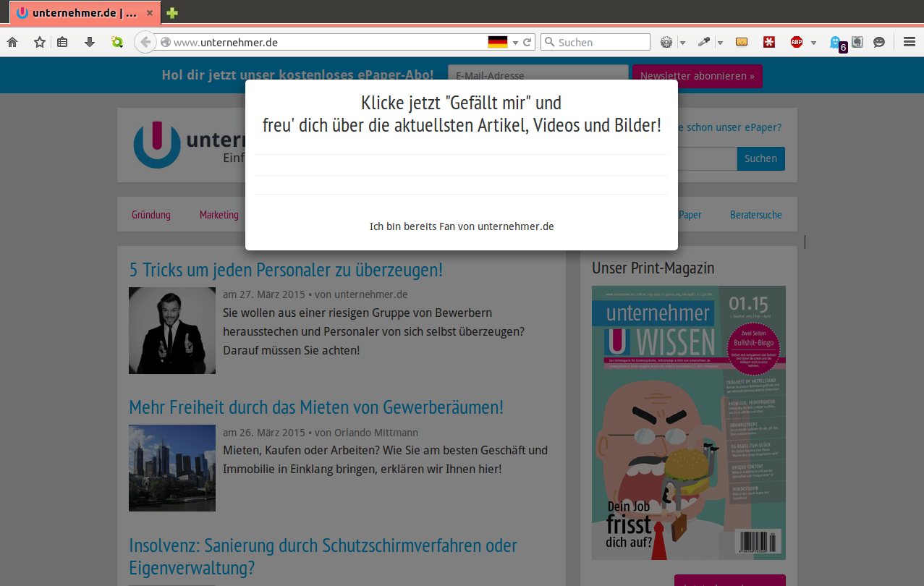Go to the browser home page
Screen dimensions: 924x586
click(12, 43)
